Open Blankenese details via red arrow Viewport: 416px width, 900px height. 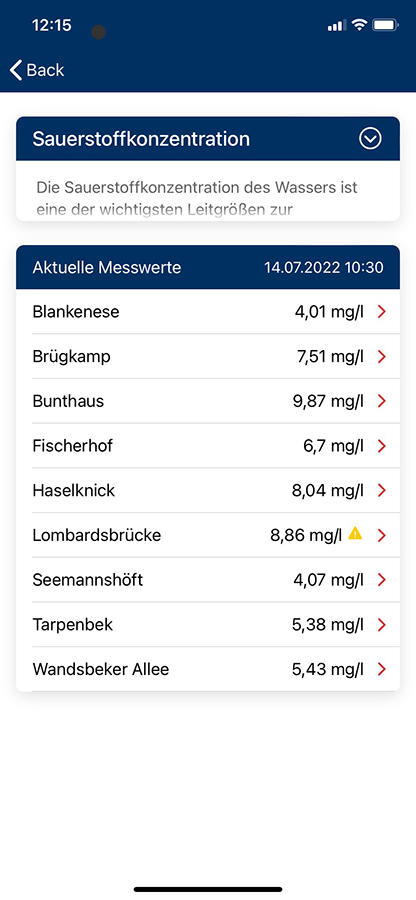(382, 312)
